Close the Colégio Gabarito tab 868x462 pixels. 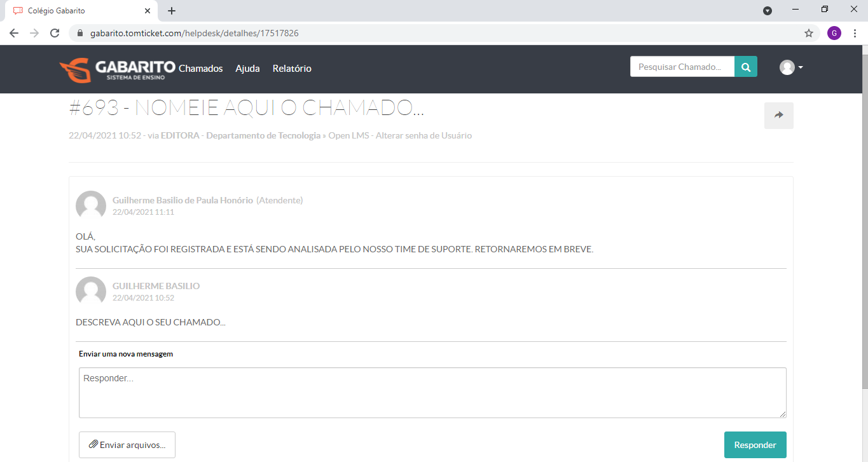point(148,11)
